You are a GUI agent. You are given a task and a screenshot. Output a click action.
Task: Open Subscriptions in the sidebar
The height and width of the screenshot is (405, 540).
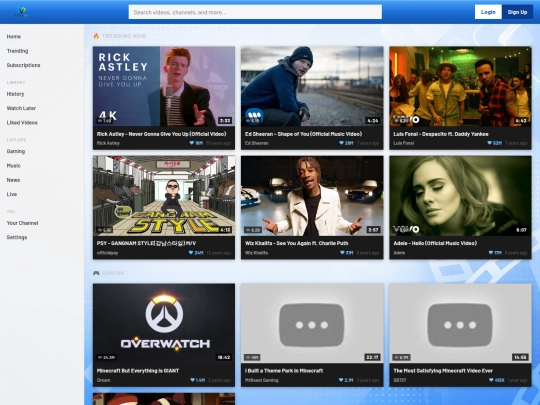[x=23, y=65]
